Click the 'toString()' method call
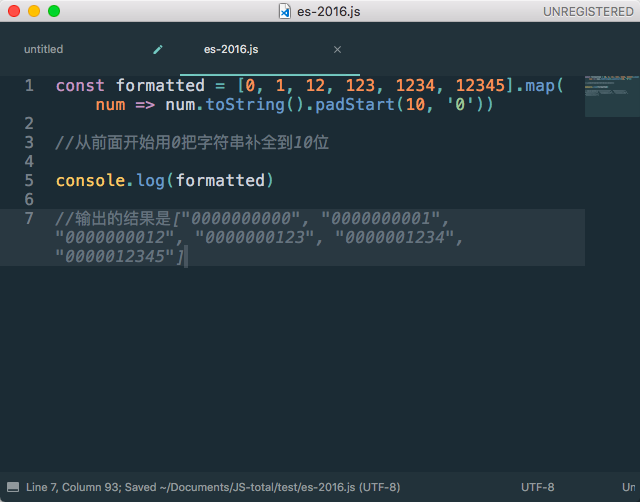The height and width of the screenshot is (502, 640). [x=255, y=105]
